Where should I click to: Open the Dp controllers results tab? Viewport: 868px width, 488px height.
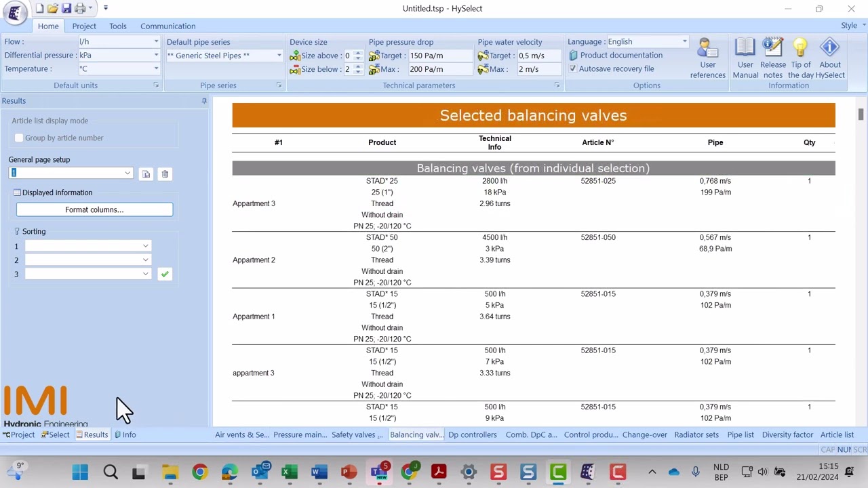(473, 435)
